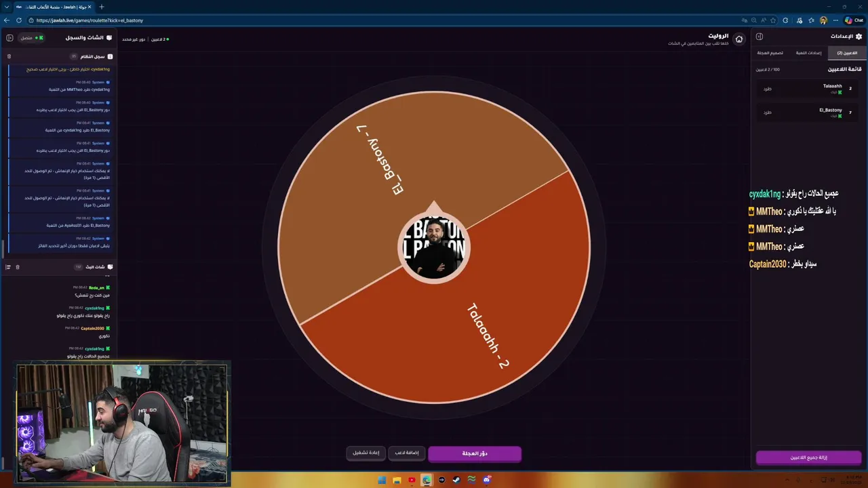Viewport: 868px width, 488px height.
Task: Kick Talaaahh with the طرد button
Action: tap(767, 89)
